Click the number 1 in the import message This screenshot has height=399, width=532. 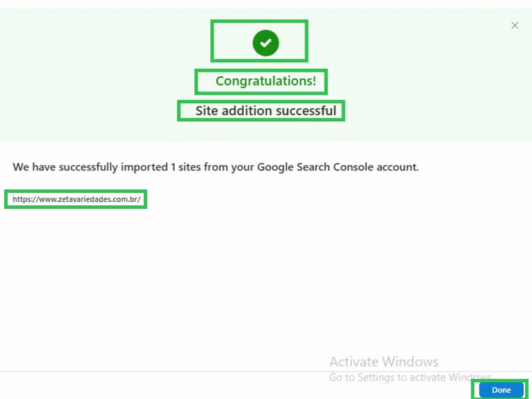pyautogui.click(x=173, y=167)
